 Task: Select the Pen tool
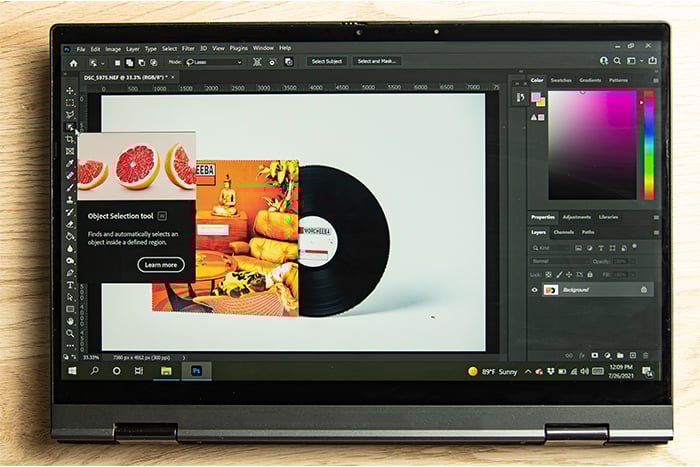pyautogui.click(x=70, y=272)
